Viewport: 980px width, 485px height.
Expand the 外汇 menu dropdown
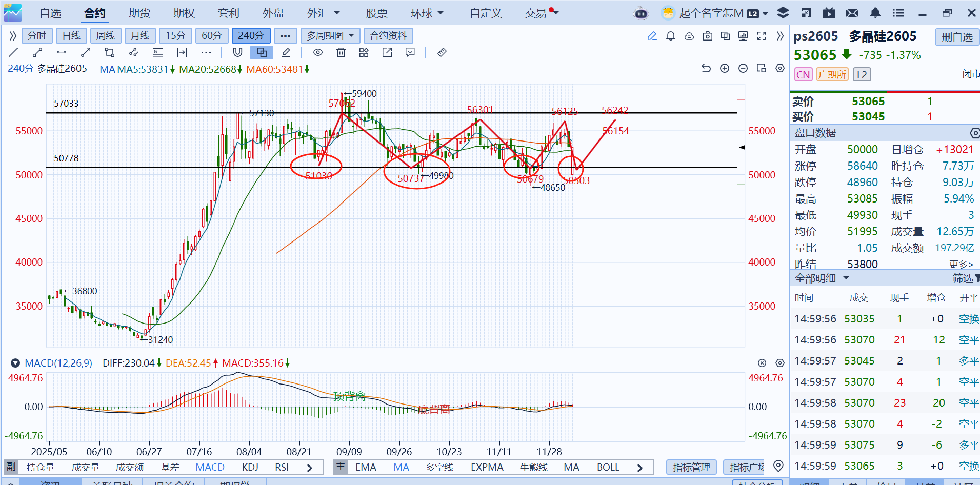tap(324, 13)
